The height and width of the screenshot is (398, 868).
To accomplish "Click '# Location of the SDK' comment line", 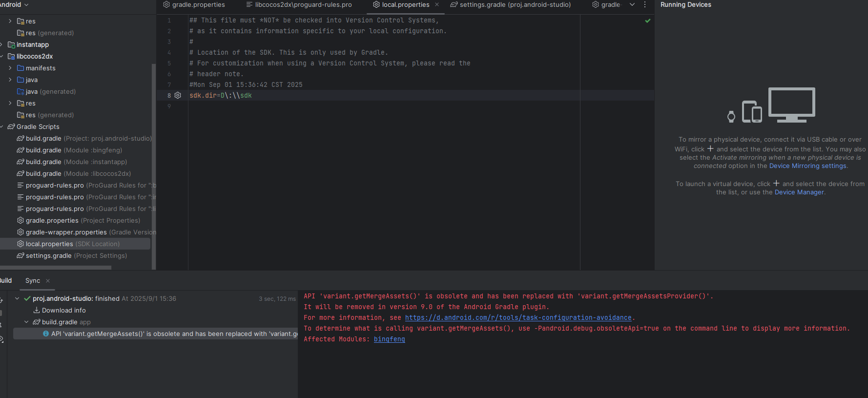I will pos(289,52).
